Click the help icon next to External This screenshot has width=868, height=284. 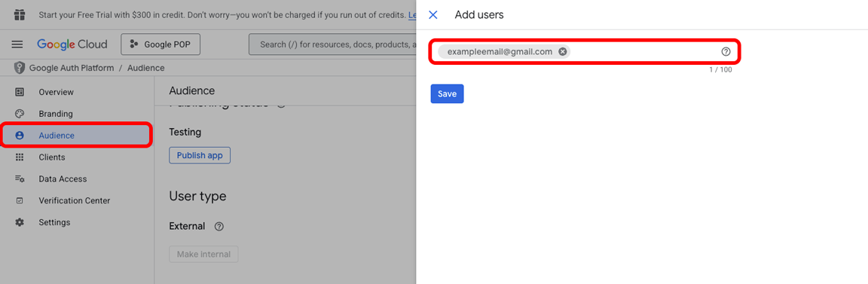(x=219, y=227)
